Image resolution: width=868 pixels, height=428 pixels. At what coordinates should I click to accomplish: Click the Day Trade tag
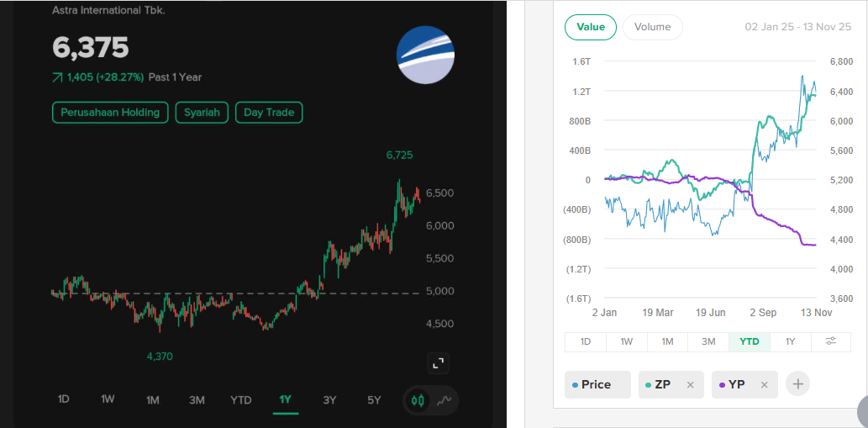(x=269, y=113)
